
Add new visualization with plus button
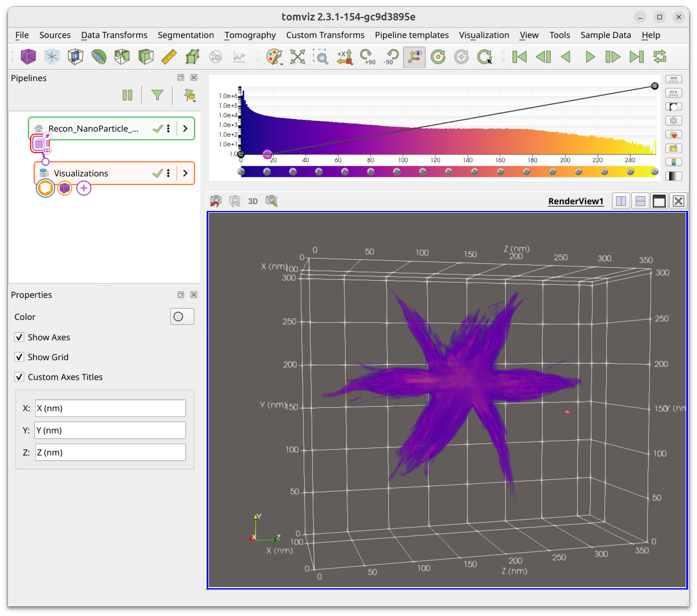click(x=84, y=188)
